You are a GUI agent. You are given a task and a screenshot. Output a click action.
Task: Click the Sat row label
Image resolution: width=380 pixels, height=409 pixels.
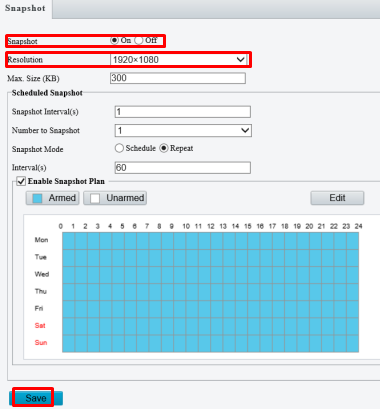(x=40, y=326)
